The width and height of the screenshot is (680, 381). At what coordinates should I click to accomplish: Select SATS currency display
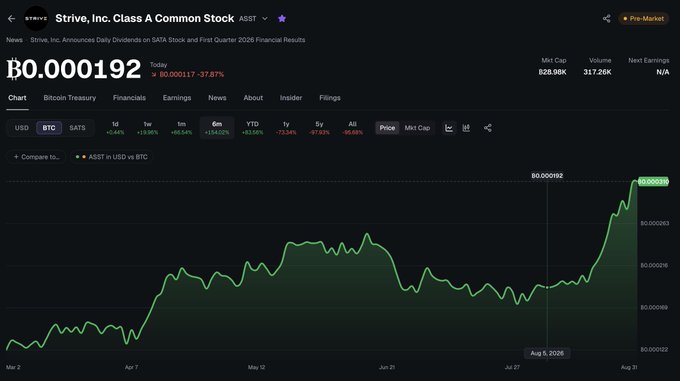click(x=77, y=128)
